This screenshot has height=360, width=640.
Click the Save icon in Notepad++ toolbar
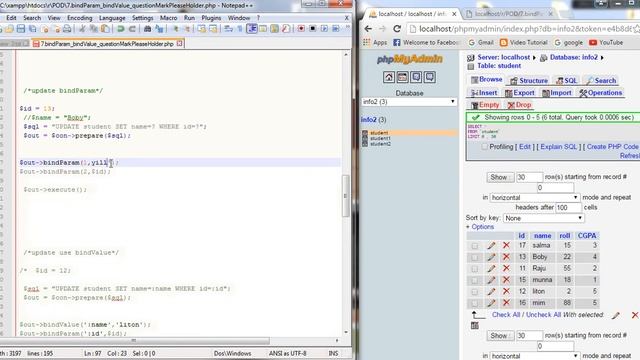click(21, 29)
